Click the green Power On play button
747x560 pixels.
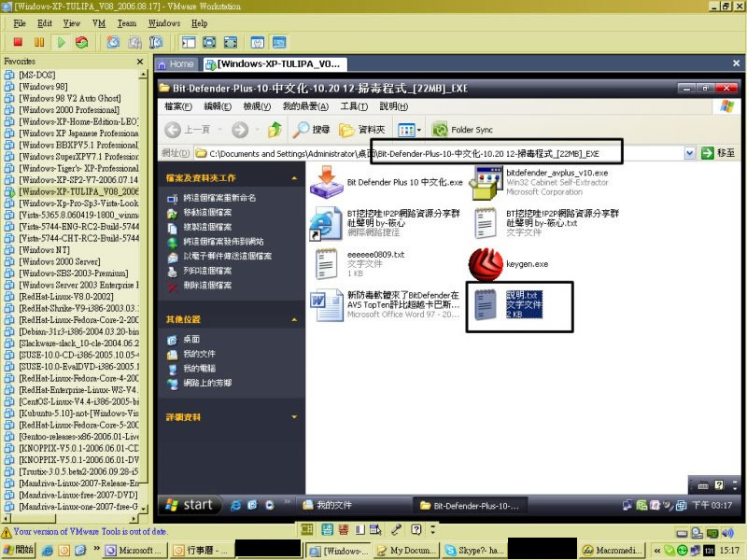(61, 42)
